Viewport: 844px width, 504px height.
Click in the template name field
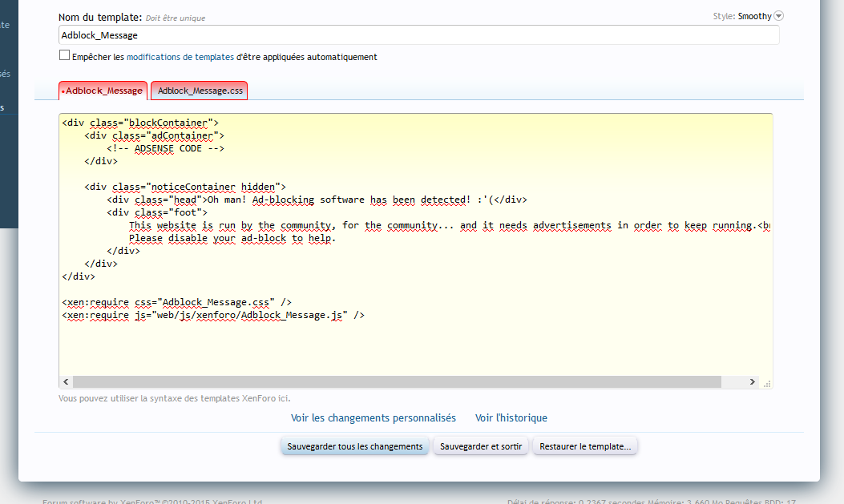click(418, 35)
